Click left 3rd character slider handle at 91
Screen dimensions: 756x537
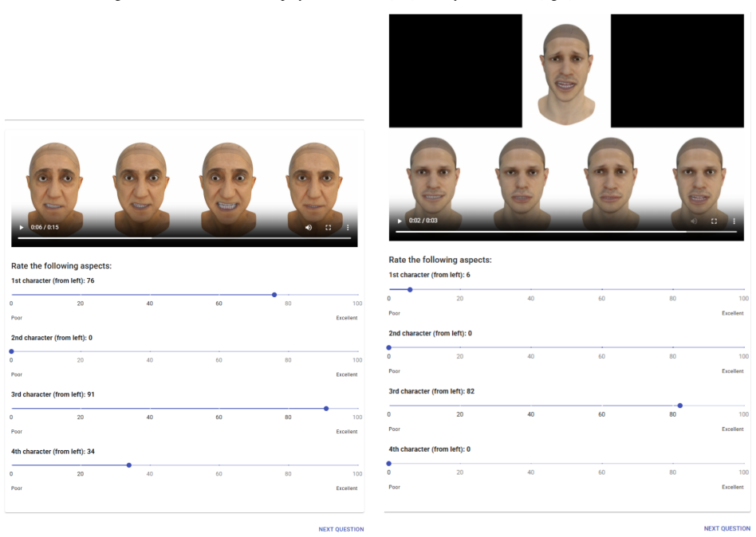(326, 409)
